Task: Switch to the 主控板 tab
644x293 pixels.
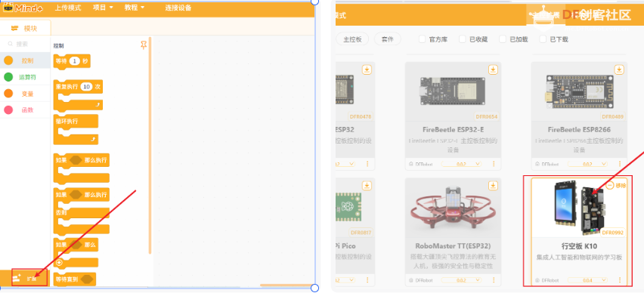Action: (x=352, y=39)
